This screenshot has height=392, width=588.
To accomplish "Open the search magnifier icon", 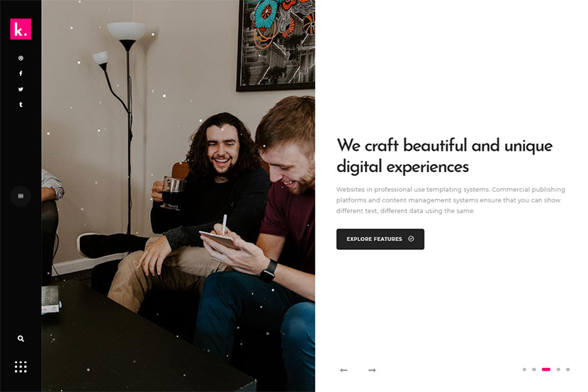I will pos(21,338).
